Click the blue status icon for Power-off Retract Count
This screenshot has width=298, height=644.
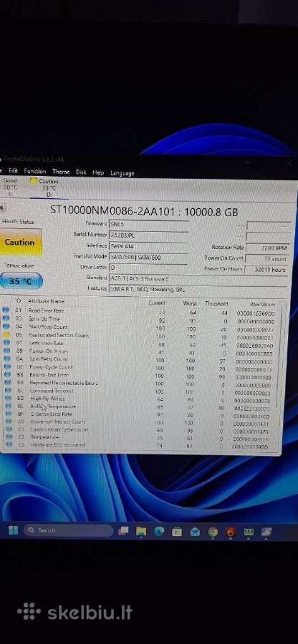pos(8,421)
